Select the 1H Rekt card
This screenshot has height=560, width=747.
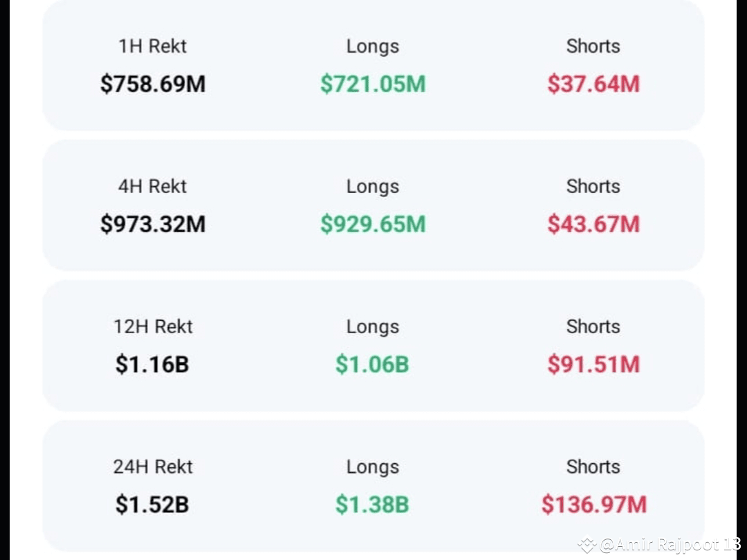[373, 66]
